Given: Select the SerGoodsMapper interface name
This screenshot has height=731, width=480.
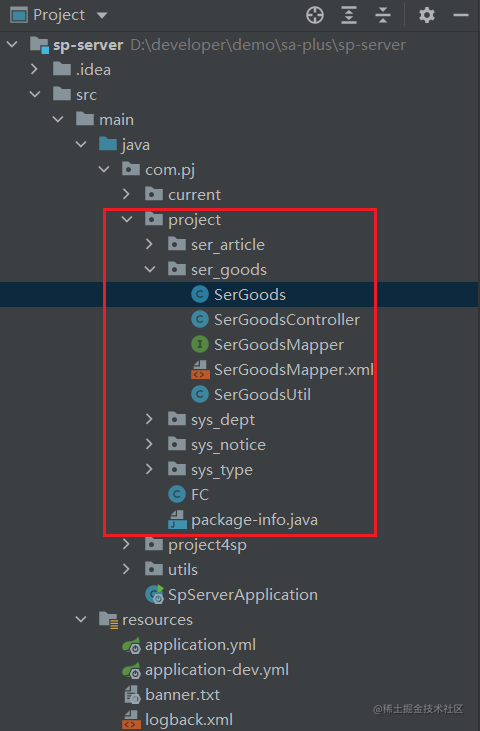Looking at the screenshot, I should (x=279, y=345).
